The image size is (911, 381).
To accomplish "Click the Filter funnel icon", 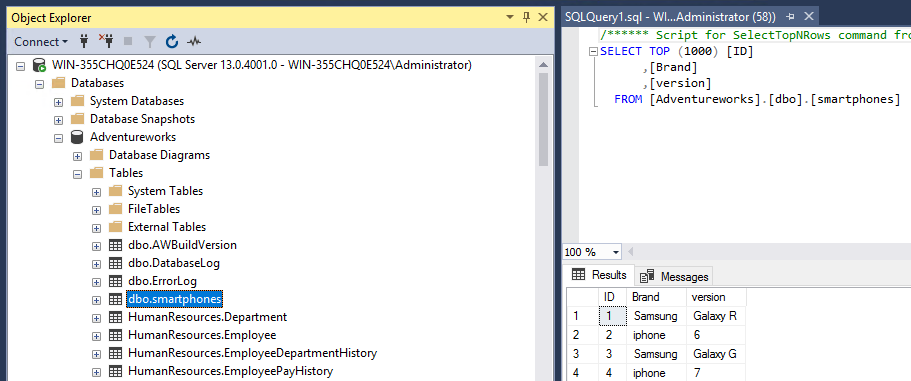I will 150,42.
